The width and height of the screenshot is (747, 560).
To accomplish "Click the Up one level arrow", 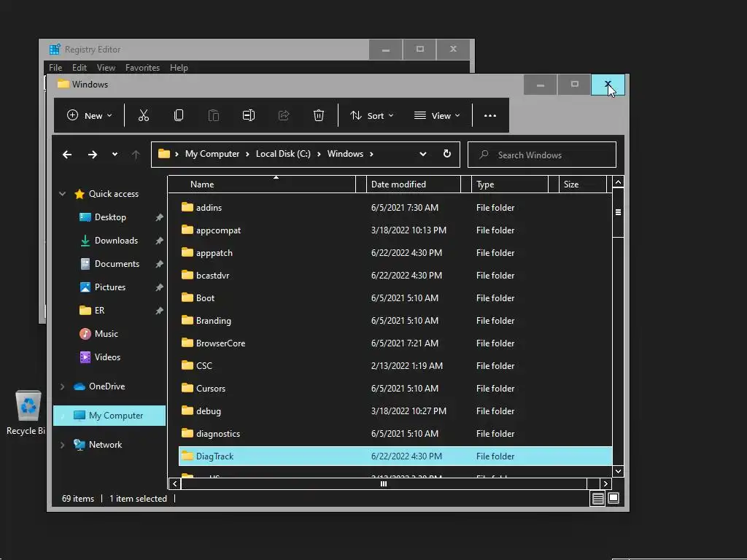I will [x=136, y=155].
